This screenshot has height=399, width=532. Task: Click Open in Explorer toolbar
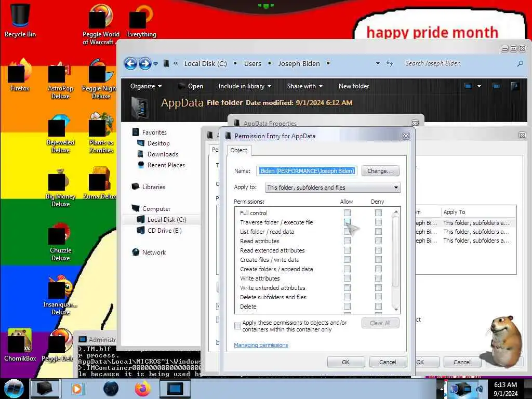(191, 86)
